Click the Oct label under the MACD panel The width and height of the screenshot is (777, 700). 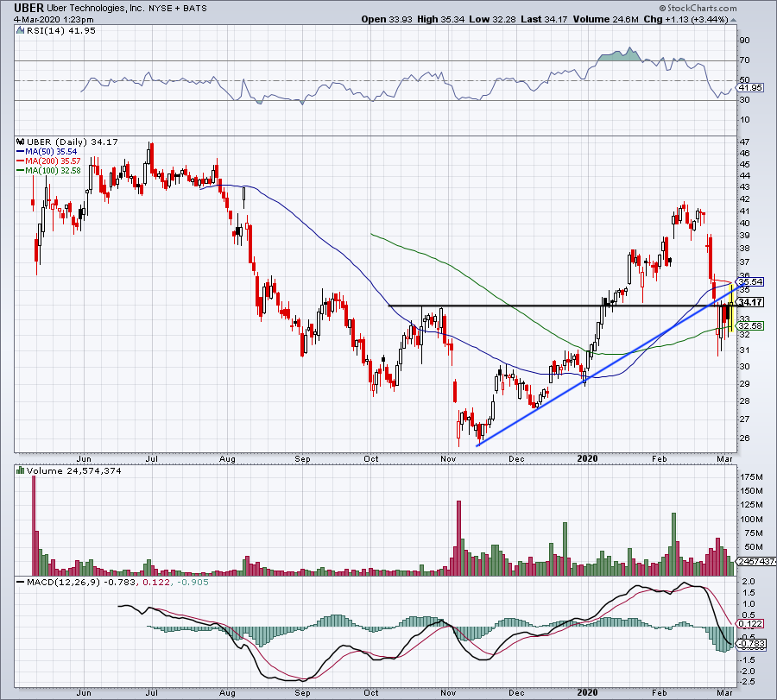pyautogui.click(x=371, y=692)
